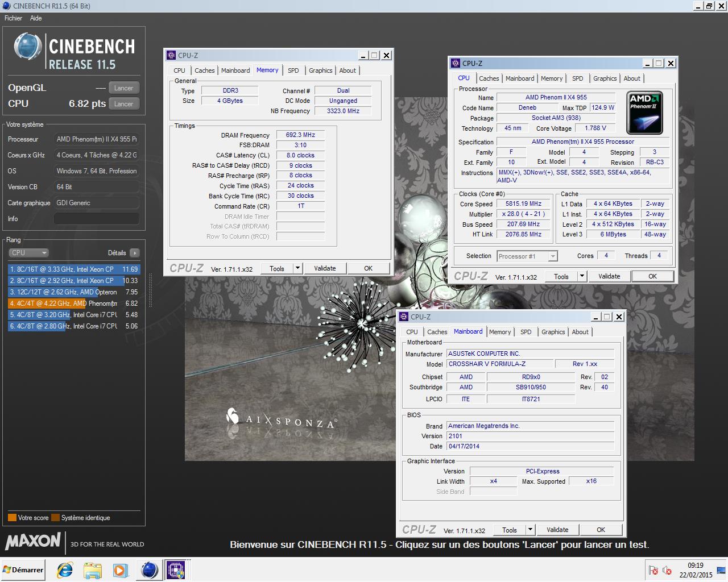The height and width of the screenshot is (582, 728).
Task: Open Tools dropdown arrow in Memory CPU-Z window
Action: [297, 268]
